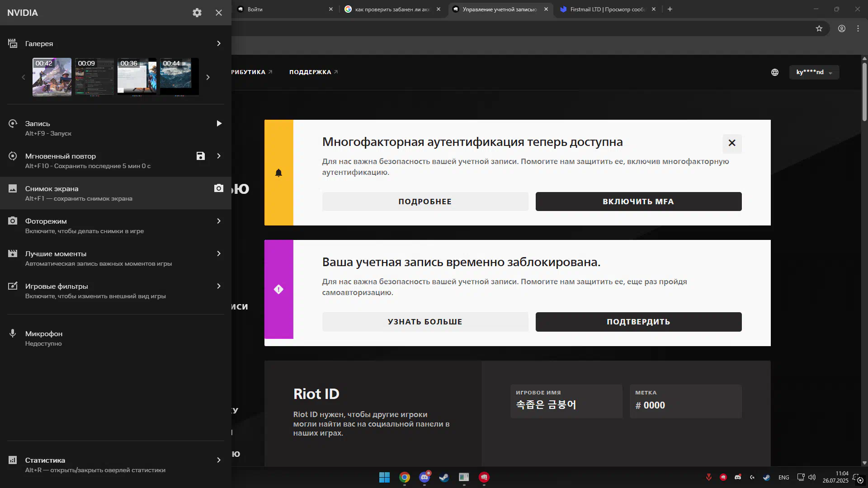
Task: Bookmark this page with the star
Action: [x=819, y=28]
